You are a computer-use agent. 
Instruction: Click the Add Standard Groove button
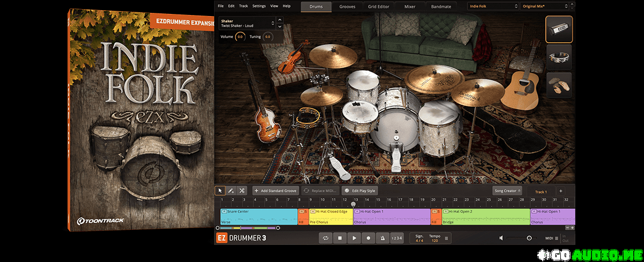[x=276, y=191]
